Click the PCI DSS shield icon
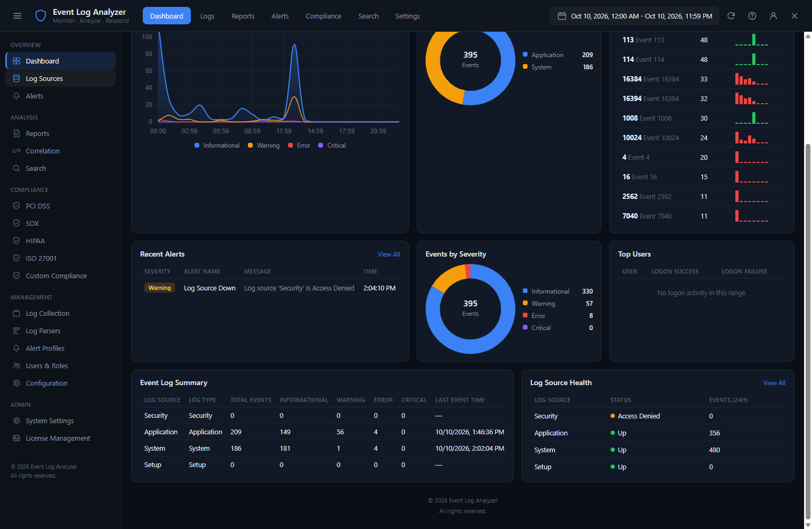The image size is (812, 529). coord(16,206)
